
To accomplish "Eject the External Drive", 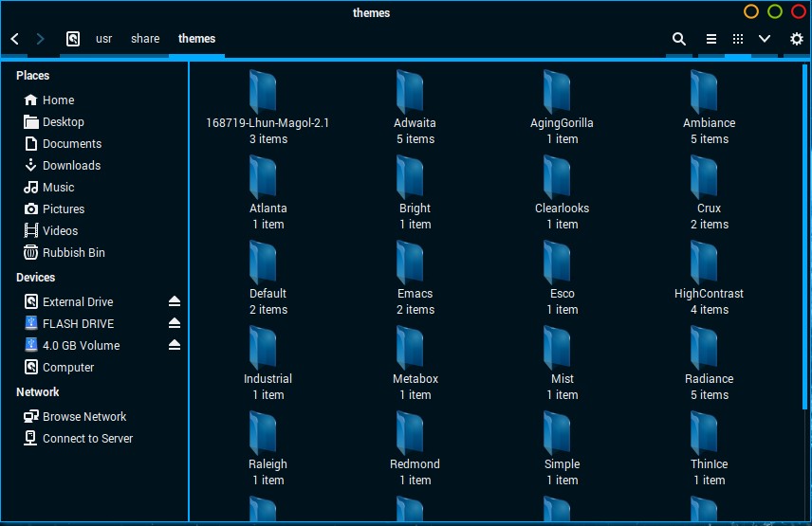I will (174, 301).
